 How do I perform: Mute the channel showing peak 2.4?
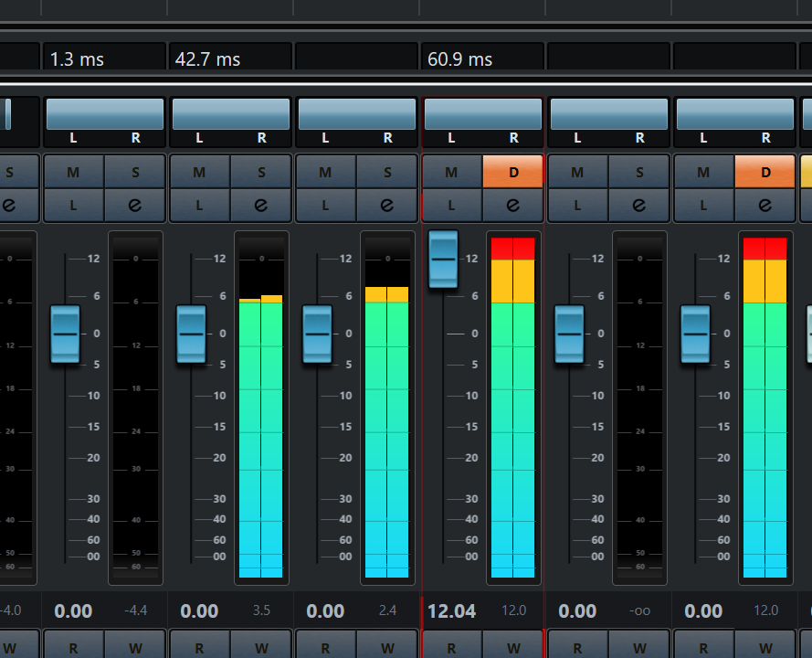coord(326,172)
